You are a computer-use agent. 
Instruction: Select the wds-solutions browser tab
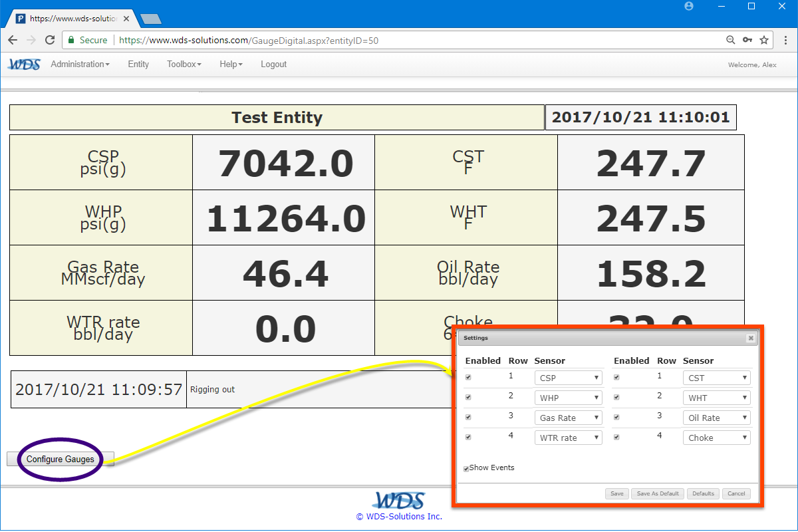73,19
